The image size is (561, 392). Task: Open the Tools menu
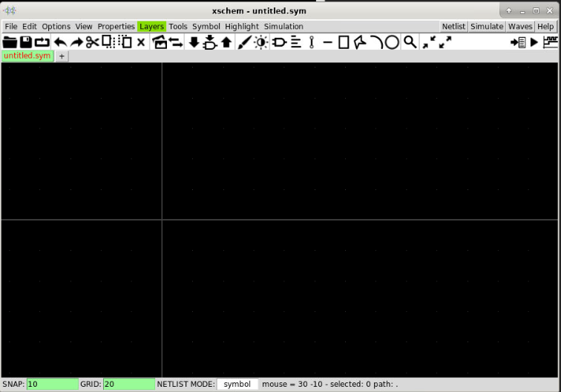click(x=178, y=27)
